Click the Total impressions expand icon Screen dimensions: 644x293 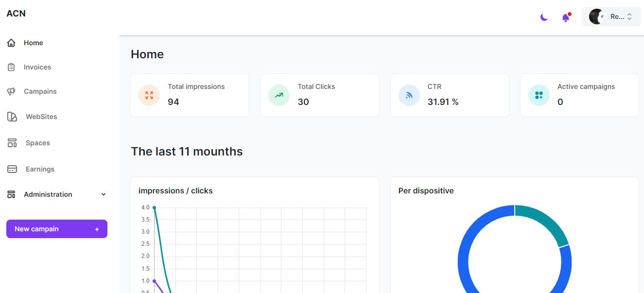(149, 95)
